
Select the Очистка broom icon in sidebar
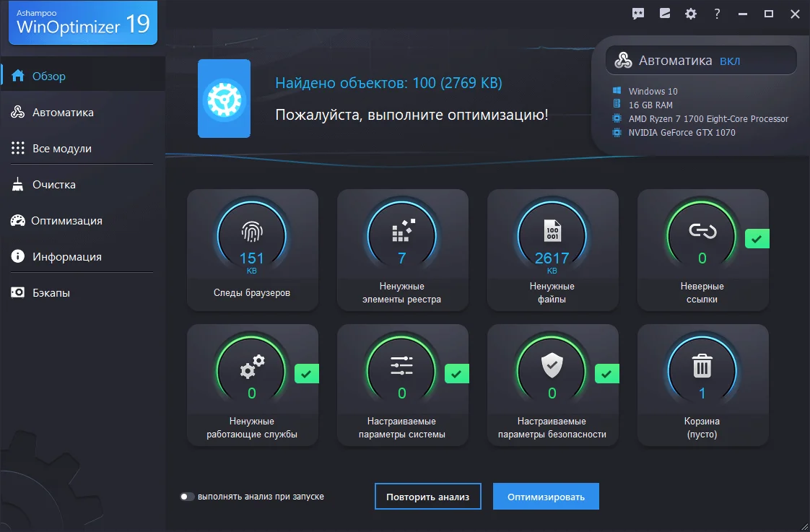click(17, 184)
